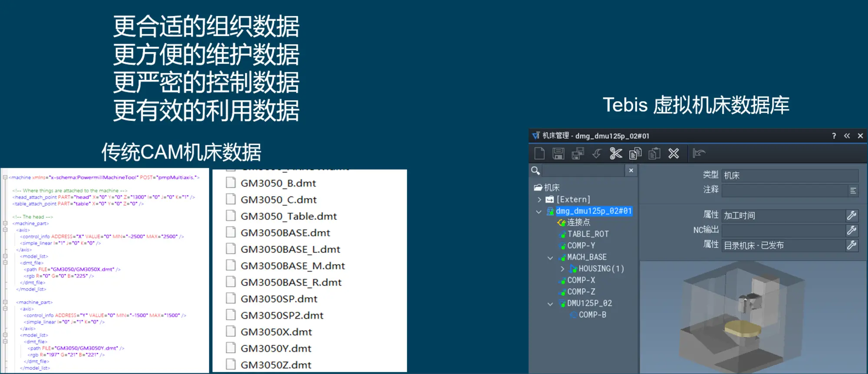Select DMU125P_02 in the machine tree
This screenshot has height=374, width=868.
(589, 303)
